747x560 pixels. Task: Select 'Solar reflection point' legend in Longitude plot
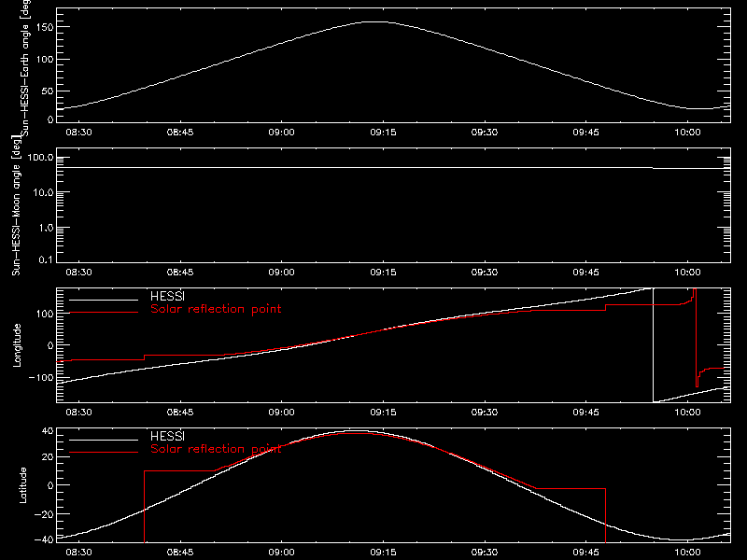[216, 309]
